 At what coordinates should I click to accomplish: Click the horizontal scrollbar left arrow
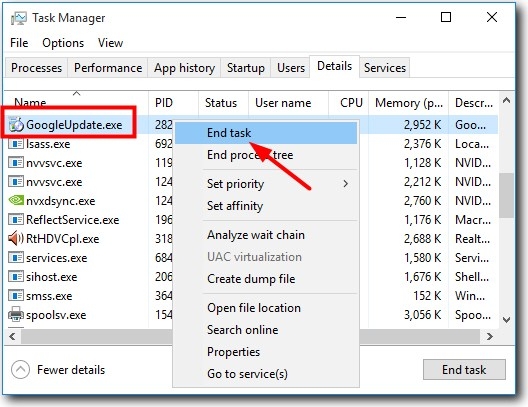point(13,336)
